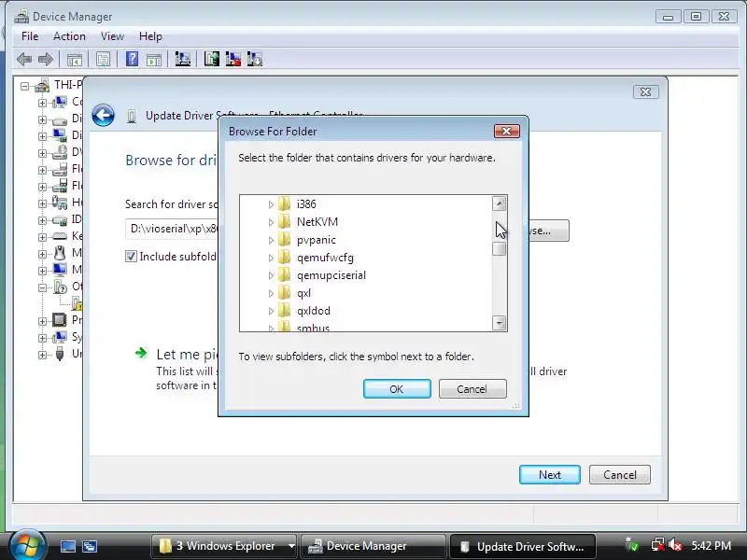Collapse the Other devices tree node
The width and height of the screenshot is (747, 560).
click(42, 287)
